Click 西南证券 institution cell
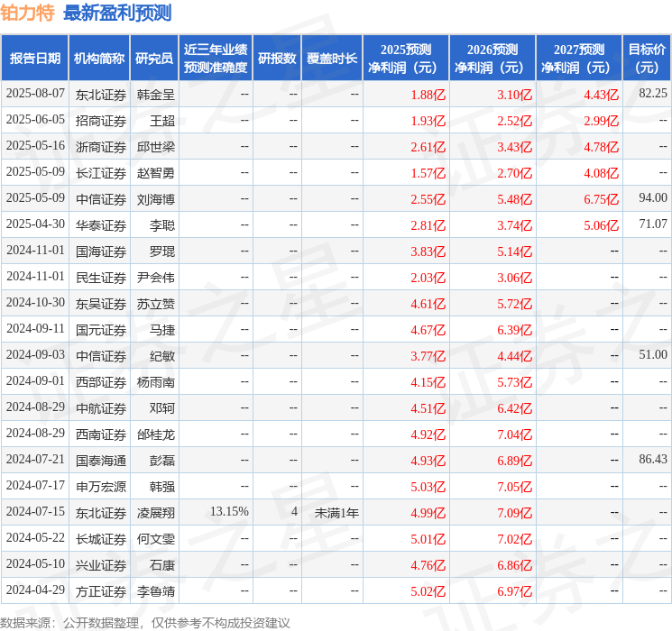Viewport: 672px width, 631px height. pos(101,434)
